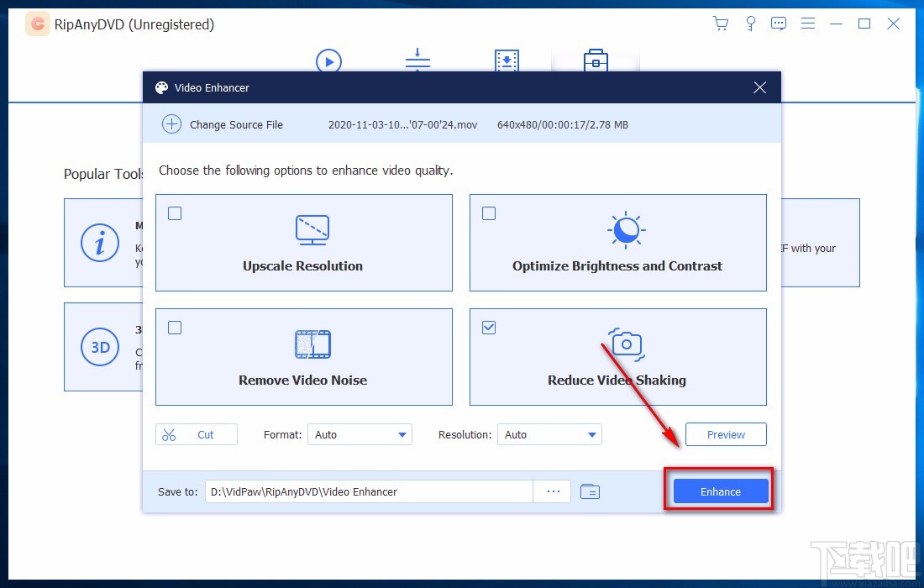Screen dimensions: 924x588
Task: Click the Save to path field
Action: pos(369,491)
